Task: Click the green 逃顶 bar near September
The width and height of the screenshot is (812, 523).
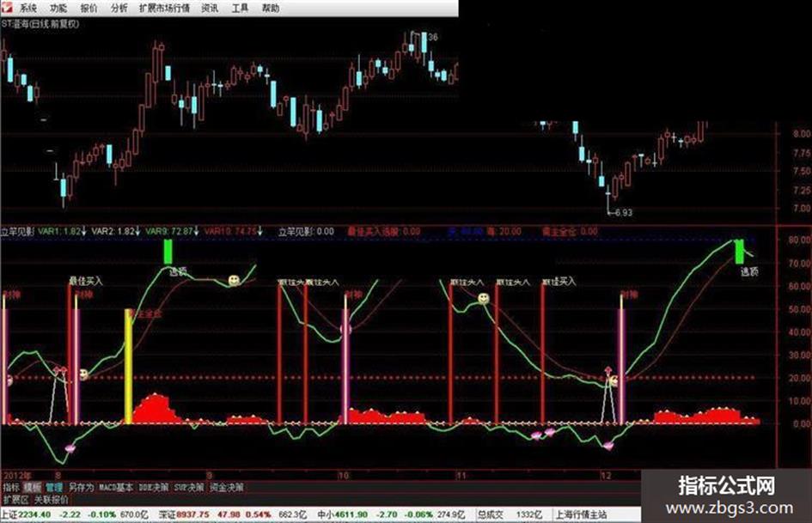Action: 168,252
